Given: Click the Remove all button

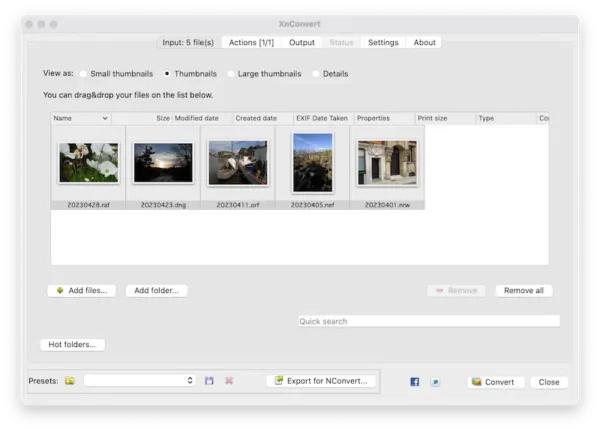Looking at the screenshot, I should click(x=524, y=291).
